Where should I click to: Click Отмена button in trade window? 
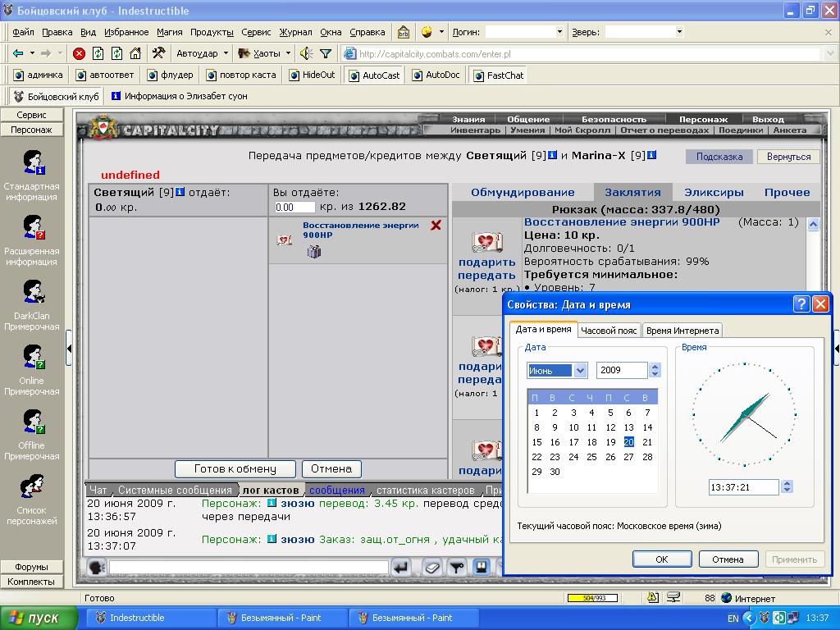tap(331, 468)
